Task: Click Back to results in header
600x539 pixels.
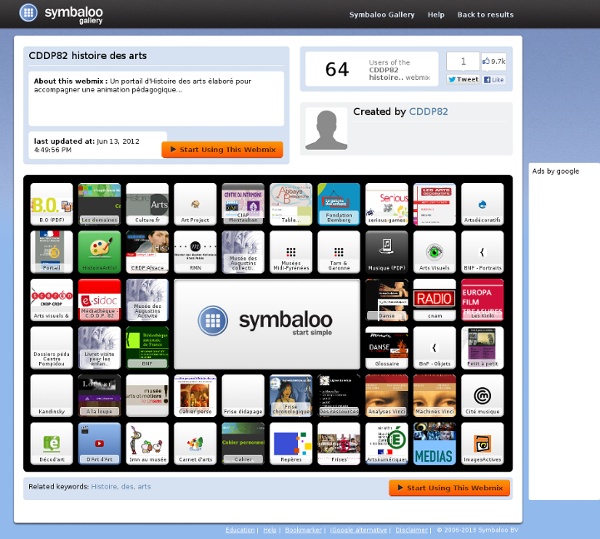Action: click(x=485, y=15)
